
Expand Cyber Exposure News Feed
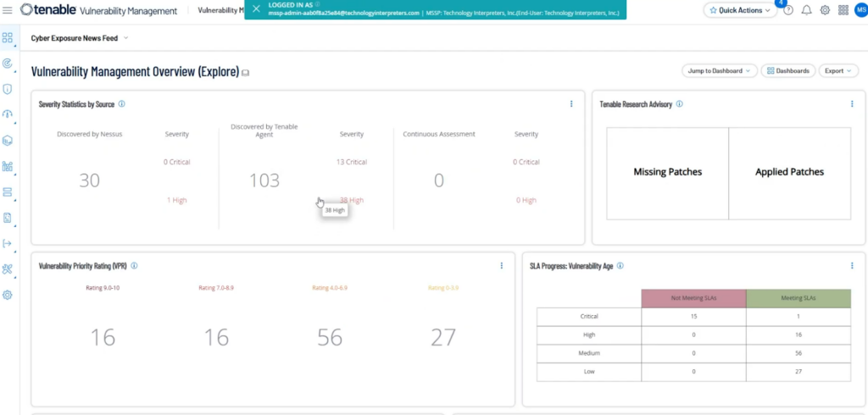[x=125, y=38]
